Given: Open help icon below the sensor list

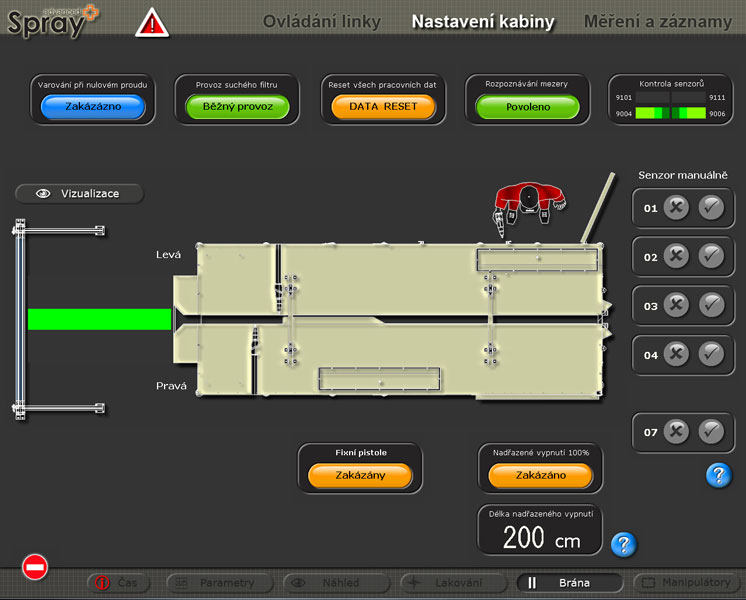Looking at the screenshot, I should [718, 475].
